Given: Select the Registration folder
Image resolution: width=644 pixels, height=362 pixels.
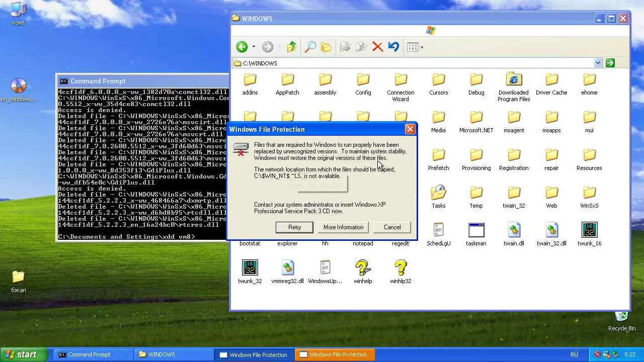Looking at the screenshot, I should pos(514,159).
